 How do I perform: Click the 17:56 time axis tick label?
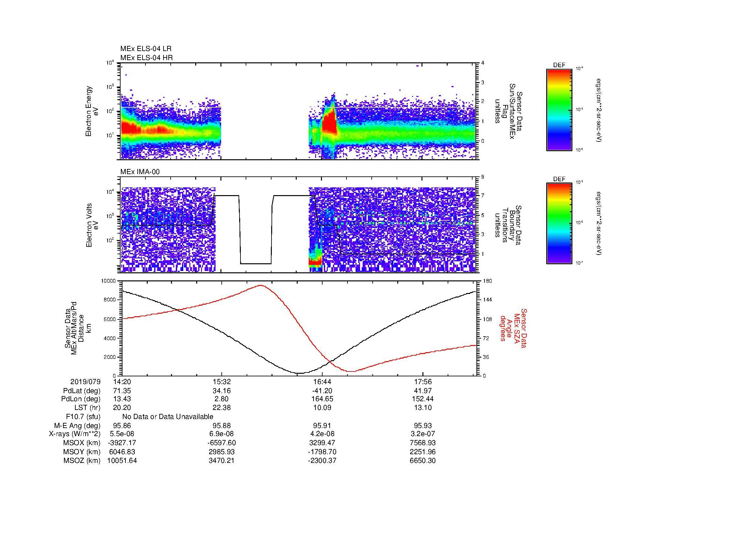pos(422,382)
